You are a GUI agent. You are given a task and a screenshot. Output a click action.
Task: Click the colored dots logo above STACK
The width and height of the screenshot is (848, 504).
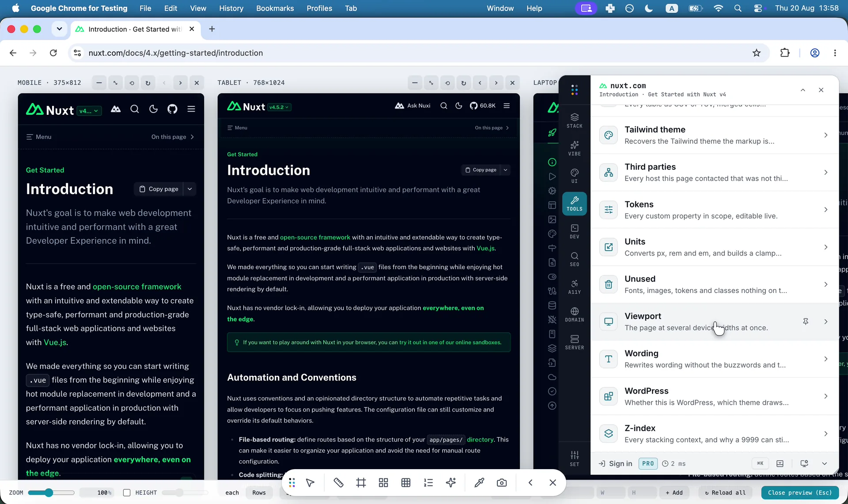click(x=574, y=90)
